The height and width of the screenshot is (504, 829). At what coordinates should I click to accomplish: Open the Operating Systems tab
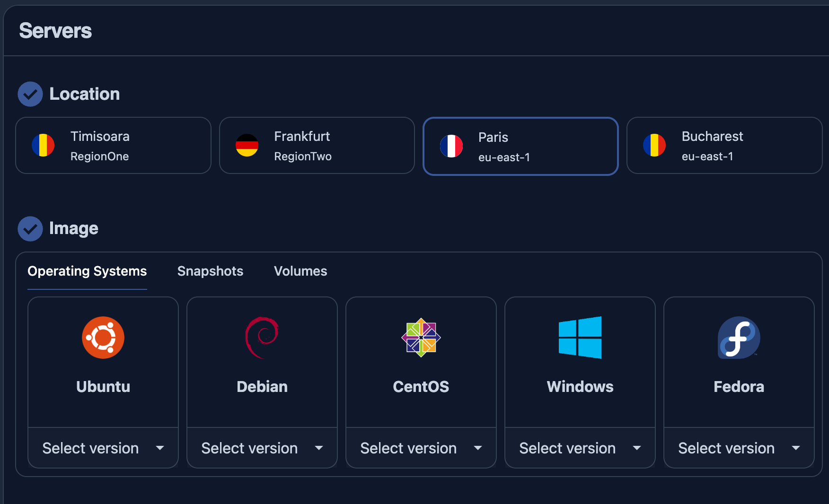coord(87,271)
